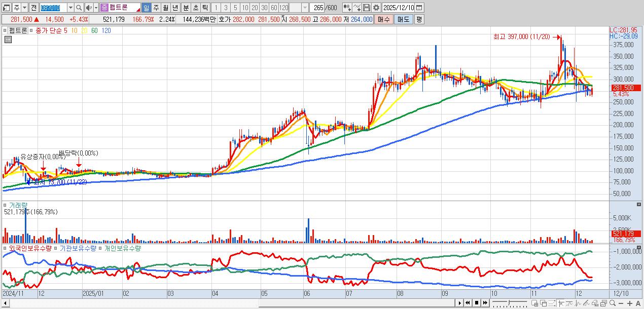Click the stock code search magnifier icon
Image resolution: width=644 pixels, height=309 pixels.
pyautogui.click(x=79, y=8)
